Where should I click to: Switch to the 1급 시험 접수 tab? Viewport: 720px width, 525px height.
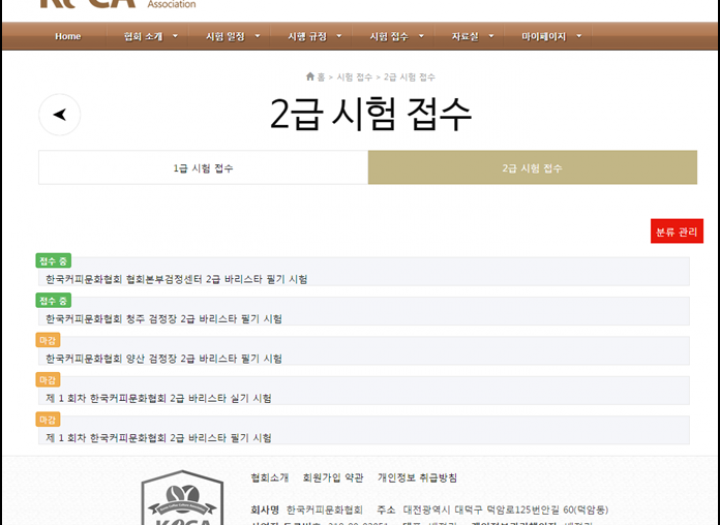pyautogui.click(x=203, y=168)
